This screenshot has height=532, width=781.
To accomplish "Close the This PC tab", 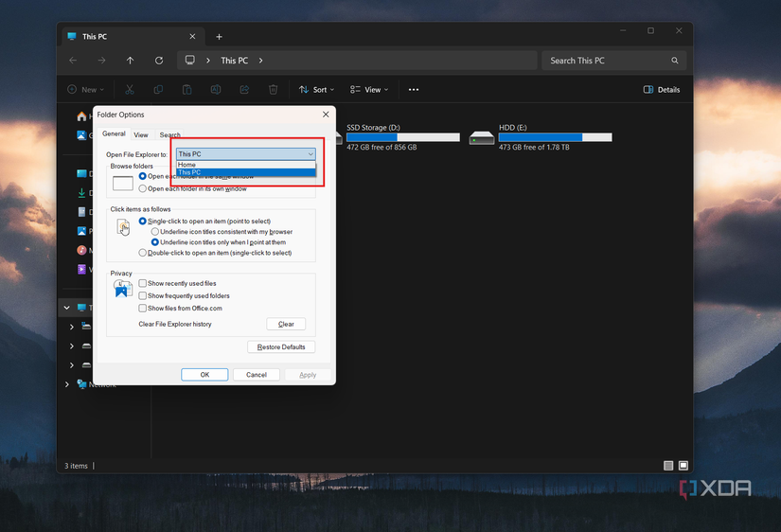I will click(192, 36).
